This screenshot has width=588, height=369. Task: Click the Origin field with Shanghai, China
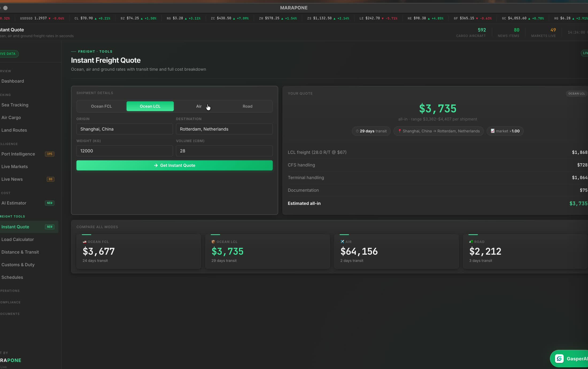pyautogui.click(x=125, y=129)
